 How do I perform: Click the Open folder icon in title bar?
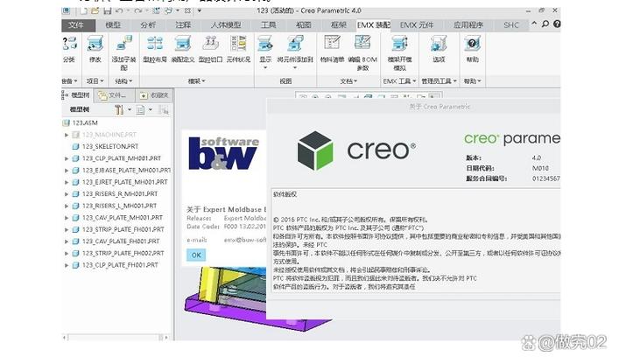tap(95, 11)
